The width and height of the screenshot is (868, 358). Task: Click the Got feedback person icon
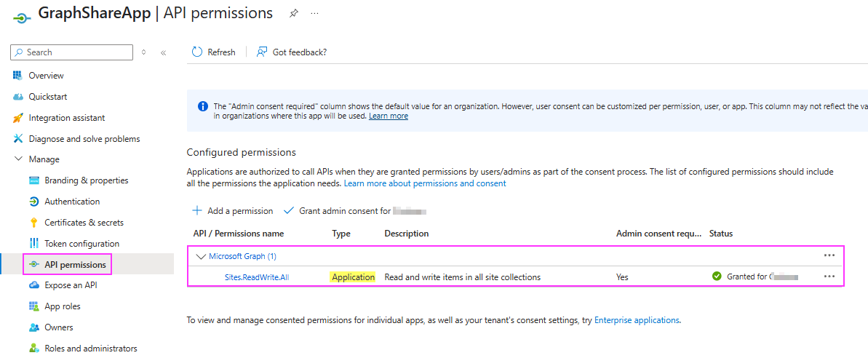tap(263, 52)
